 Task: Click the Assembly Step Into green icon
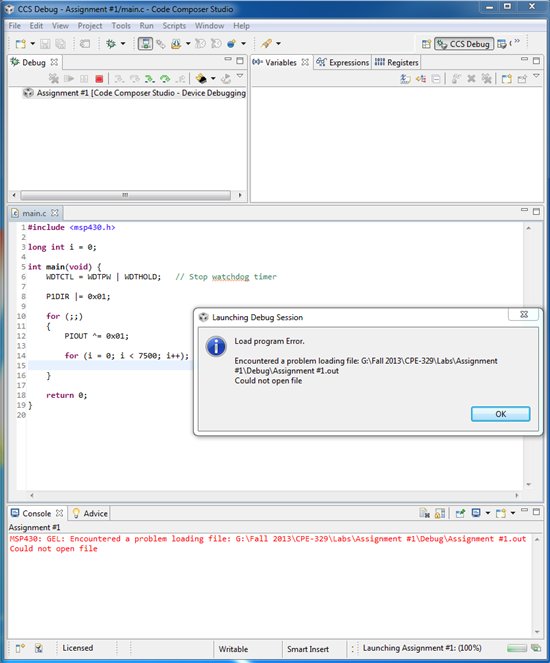150,79
